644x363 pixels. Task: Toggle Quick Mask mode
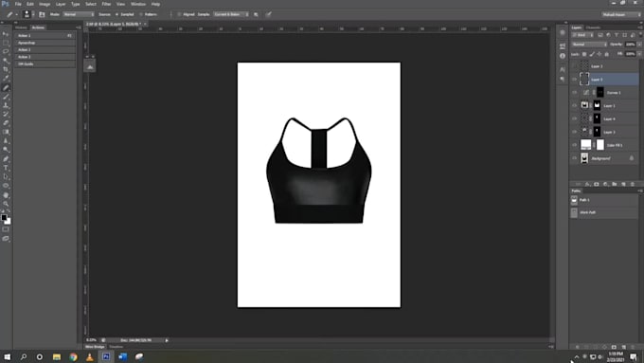pyautogui.click(x=6, y=229)
